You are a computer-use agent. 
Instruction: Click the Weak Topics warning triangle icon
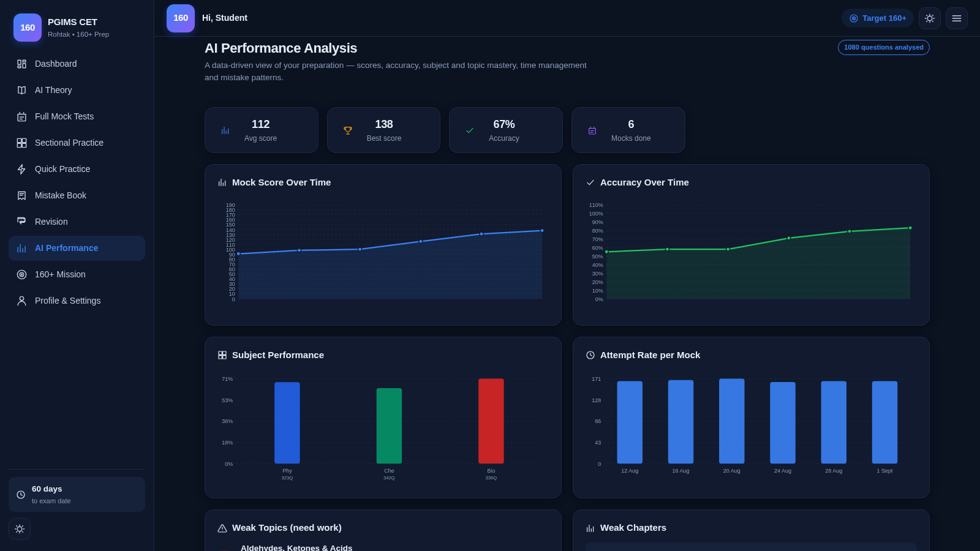(x=222, y=528)
